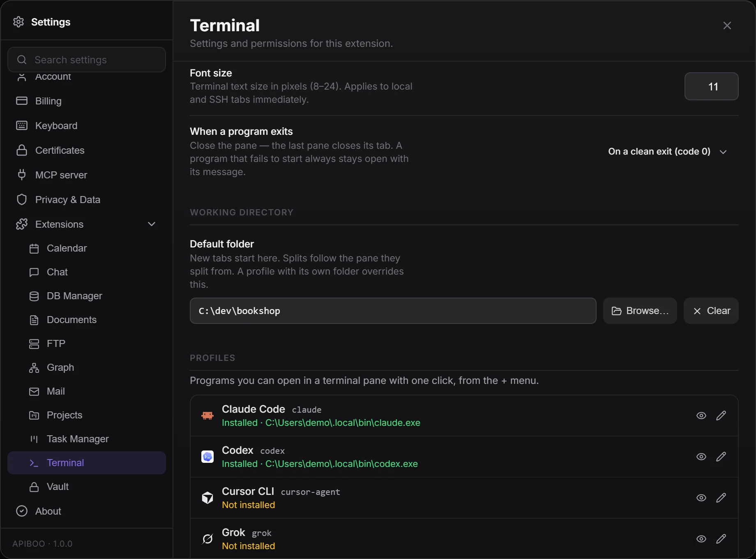Toggle visibility of Grok profile
Image resolution: width=756 pixels, height=559 pixels.
[x=701, y=539]
